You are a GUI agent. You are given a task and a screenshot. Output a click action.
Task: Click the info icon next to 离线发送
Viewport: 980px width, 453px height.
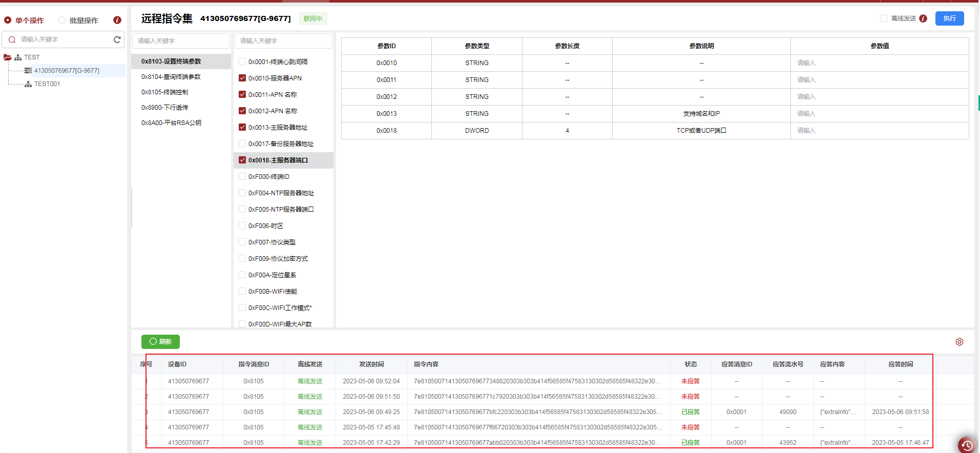pyautogui.click(x=923, y=18)
